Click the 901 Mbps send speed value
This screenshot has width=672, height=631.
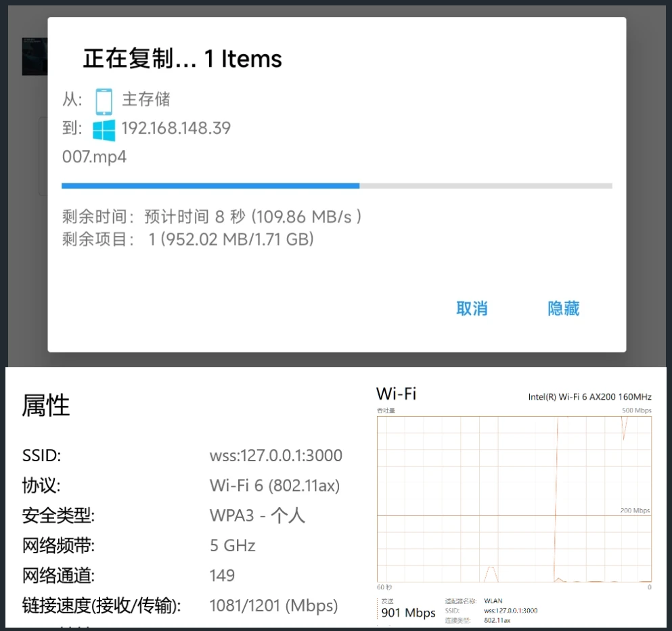point(409,613)
